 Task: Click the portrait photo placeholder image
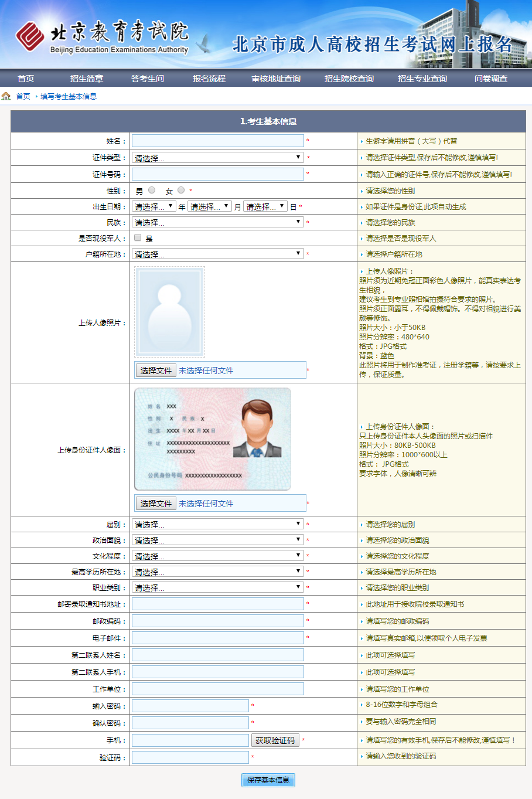tap(169, 312)
